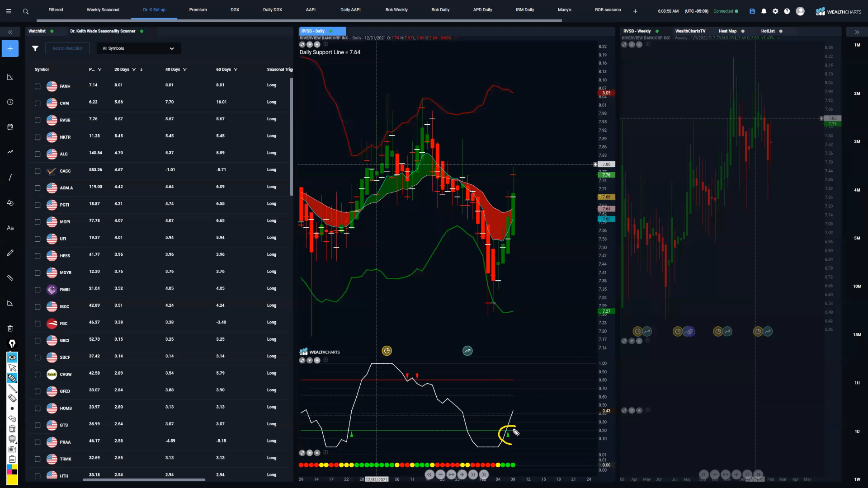The width and height of the screenshot is (868, 488).
Task: Open the hamburger main menu
Action: tap(9, 11)
